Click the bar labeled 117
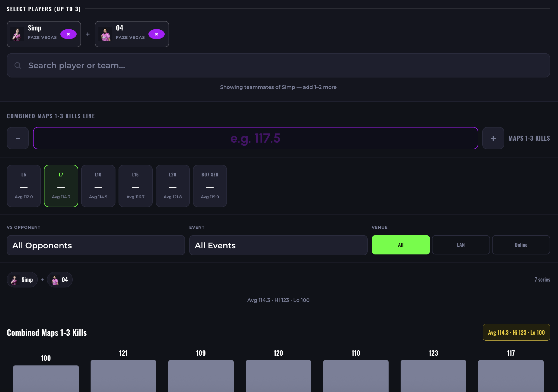This screenshot has height=392, width=558. click(511, 376)
